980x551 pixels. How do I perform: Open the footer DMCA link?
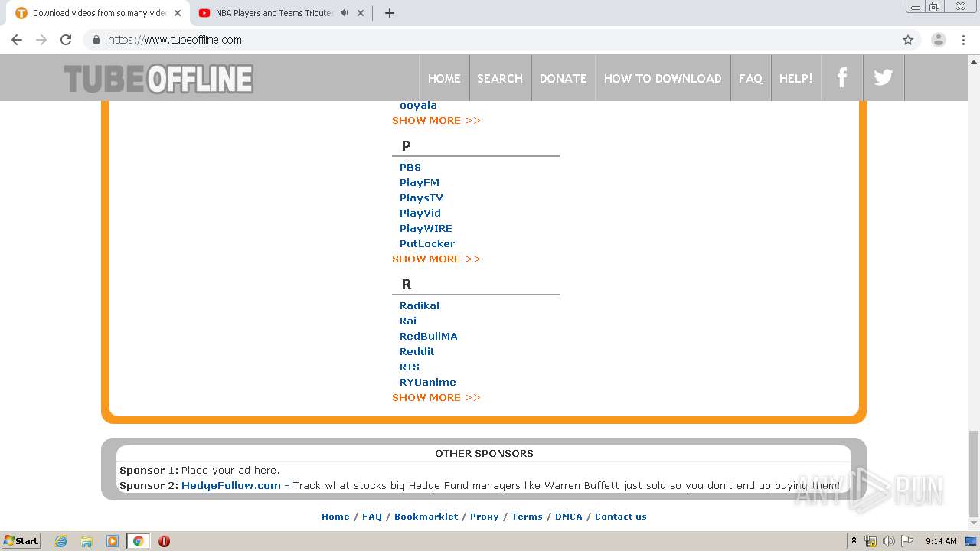tap(569, 517)
